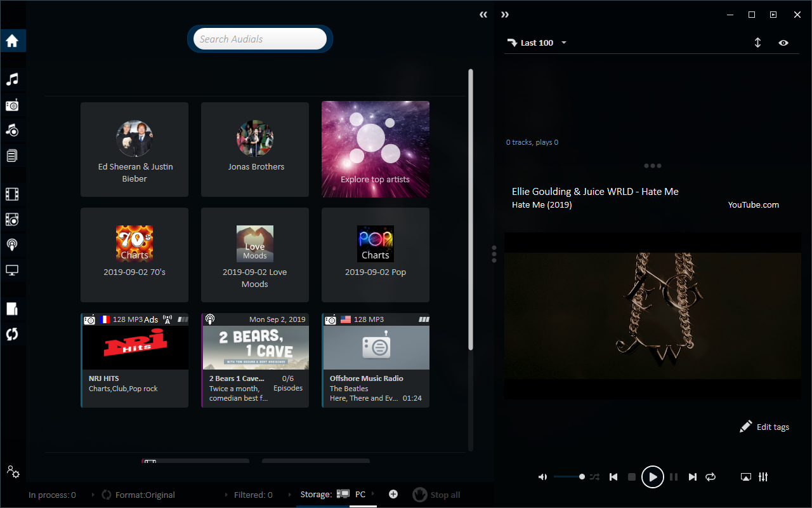Toggle the eye view option in playlist header

(783, 43)
